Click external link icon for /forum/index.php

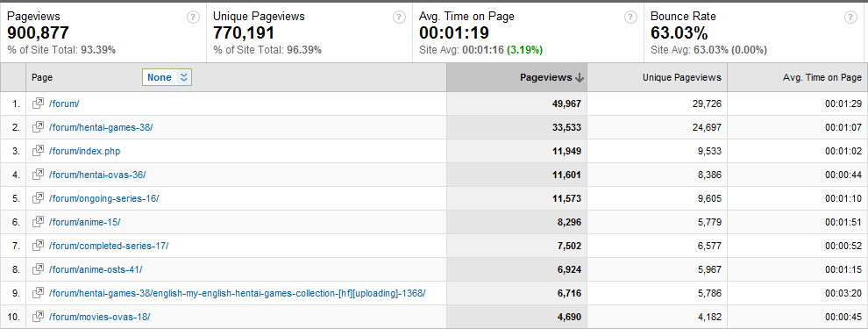point(38,151)
